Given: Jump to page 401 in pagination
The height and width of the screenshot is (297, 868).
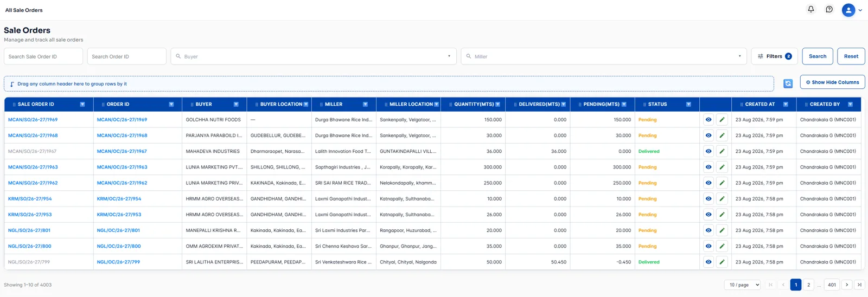Looking at the screenshot, I should 832,285.
